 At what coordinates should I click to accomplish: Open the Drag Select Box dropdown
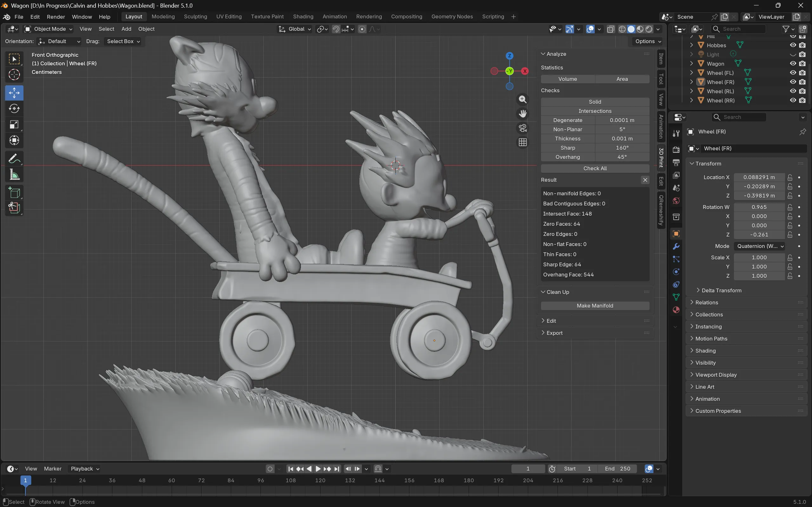pos(122,41)
